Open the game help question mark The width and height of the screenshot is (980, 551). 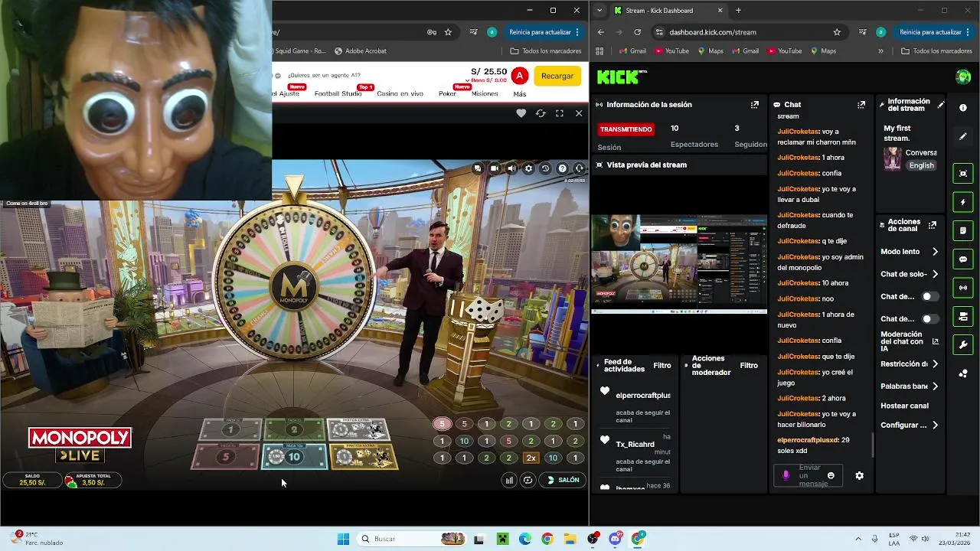tap(562, 168)
